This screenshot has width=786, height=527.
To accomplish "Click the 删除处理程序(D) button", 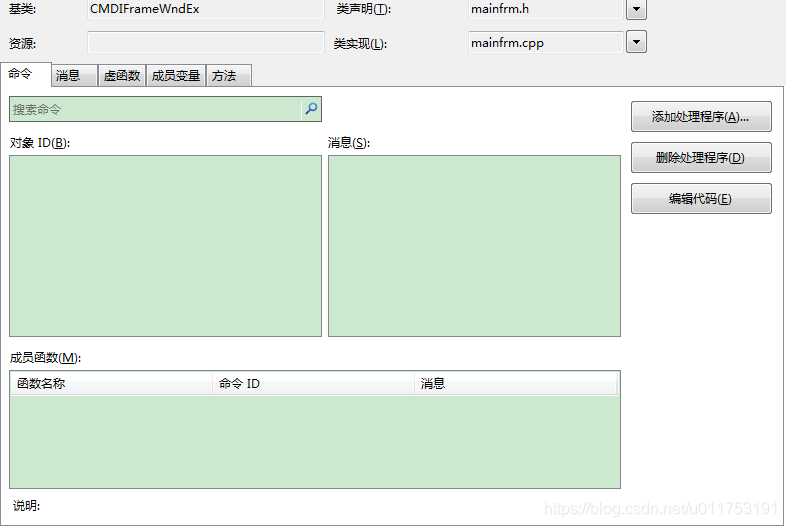I will (701, 158).
